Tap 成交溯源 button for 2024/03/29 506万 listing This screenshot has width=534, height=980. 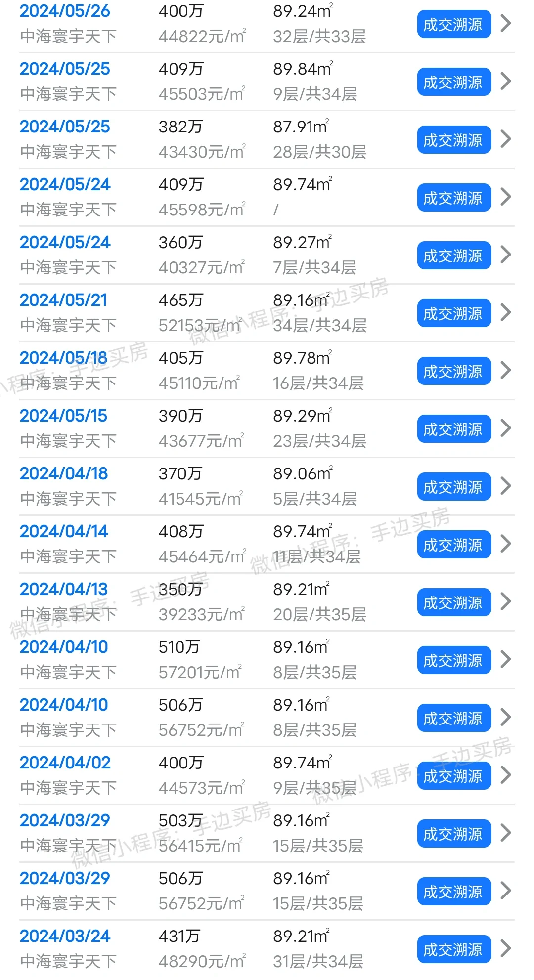(x=454, y=892)
